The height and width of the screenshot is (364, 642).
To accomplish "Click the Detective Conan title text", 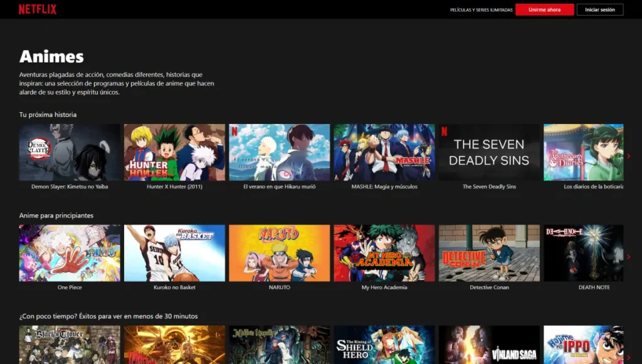I will [489, 287].
